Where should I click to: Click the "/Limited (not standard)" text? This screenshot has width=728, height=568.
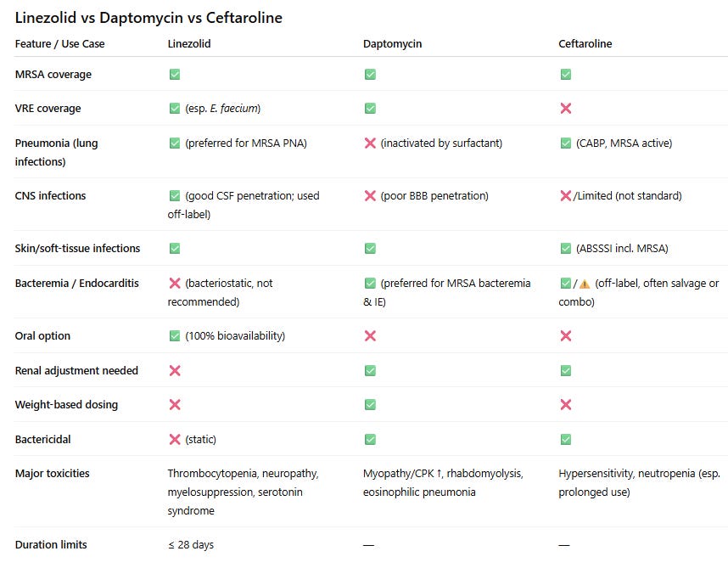click(x=627, y=195)
